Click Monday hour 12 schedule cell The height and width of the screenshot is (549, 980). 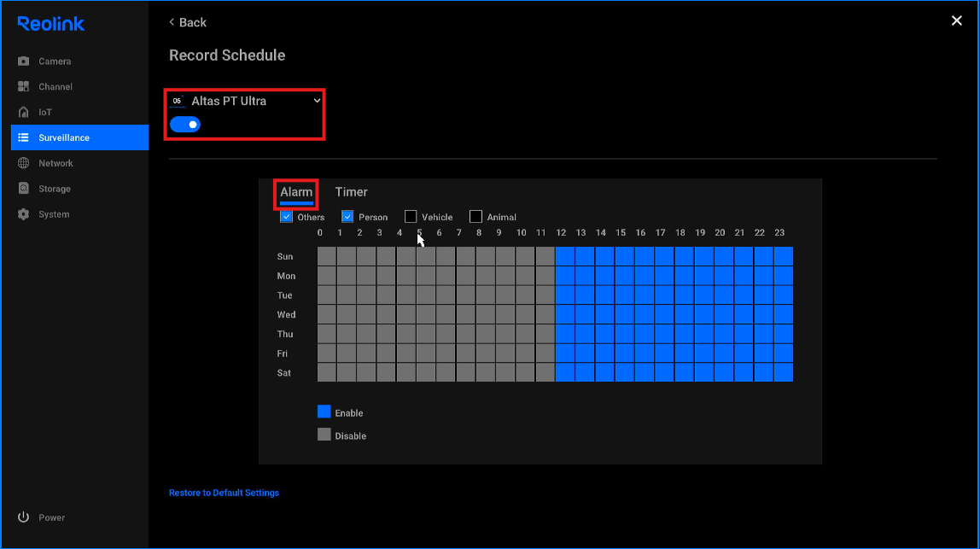(x=565, y=275)
